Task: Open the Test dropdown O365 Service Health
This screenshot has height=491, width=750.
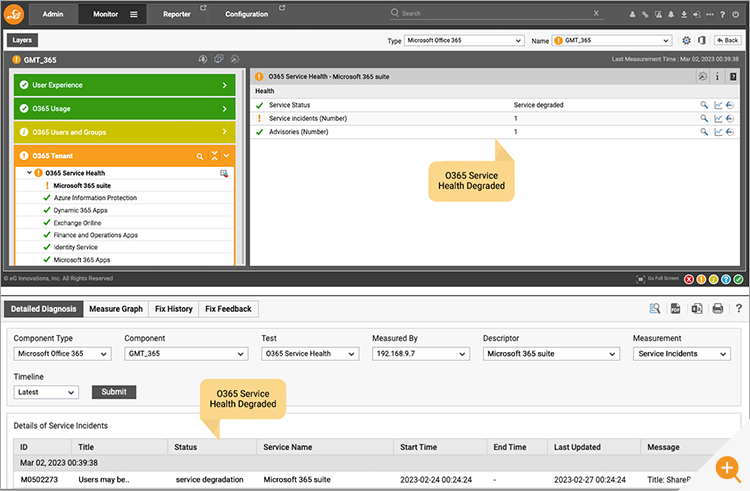Action: click(x=310, y=354)
